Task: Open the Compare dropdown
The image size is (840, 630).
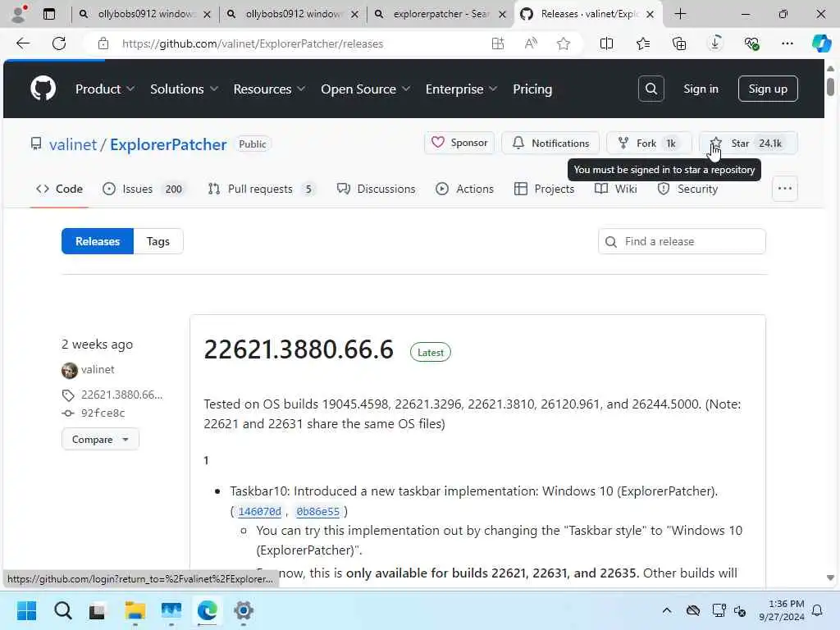Action: tap(100, 440)
